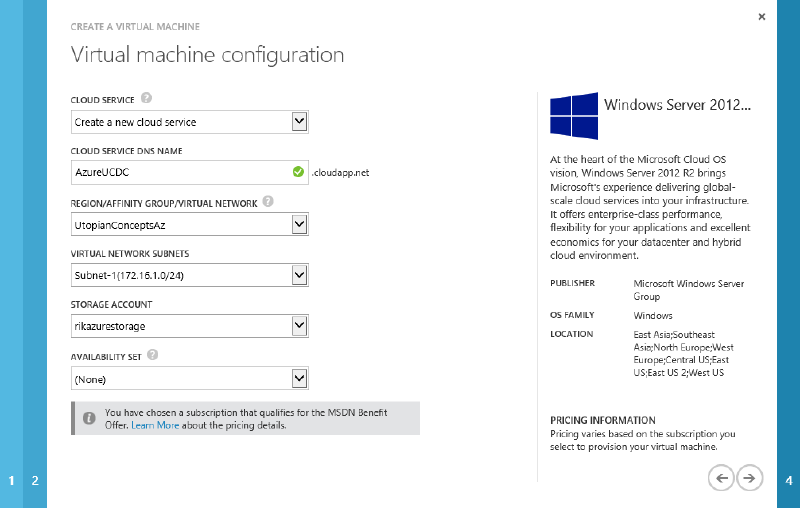Image resolution: width=800 pixels, height=508 pixels.
Task: Click the info icon in MSDN notice
Action: click(89, 418)
